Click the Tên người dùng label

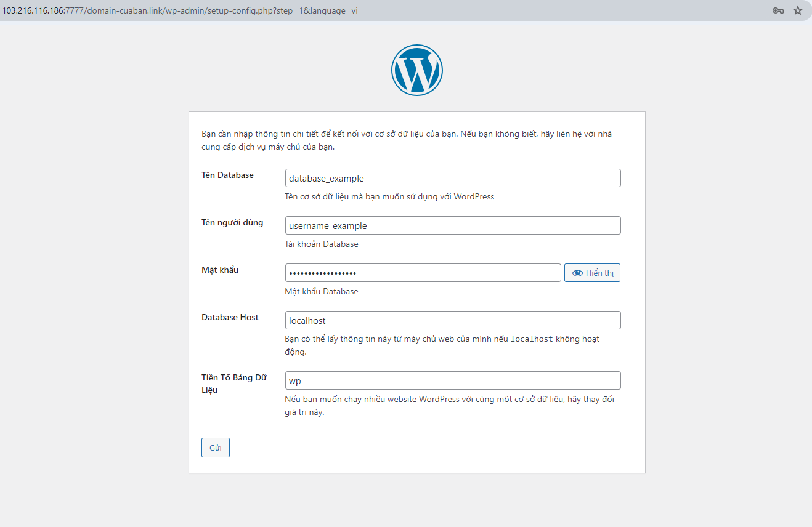click(232, 222)
